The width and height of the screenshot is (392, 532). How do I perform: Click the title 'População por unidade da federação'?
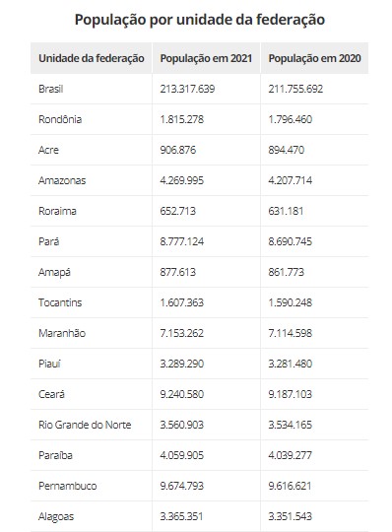[200, 20]
